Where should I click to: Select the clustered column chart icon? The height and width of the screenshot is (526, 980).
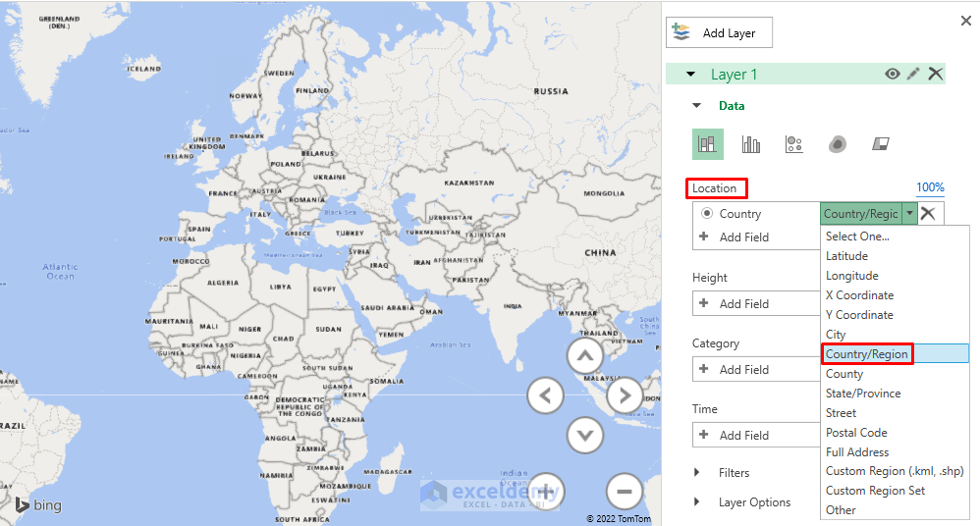751,144
